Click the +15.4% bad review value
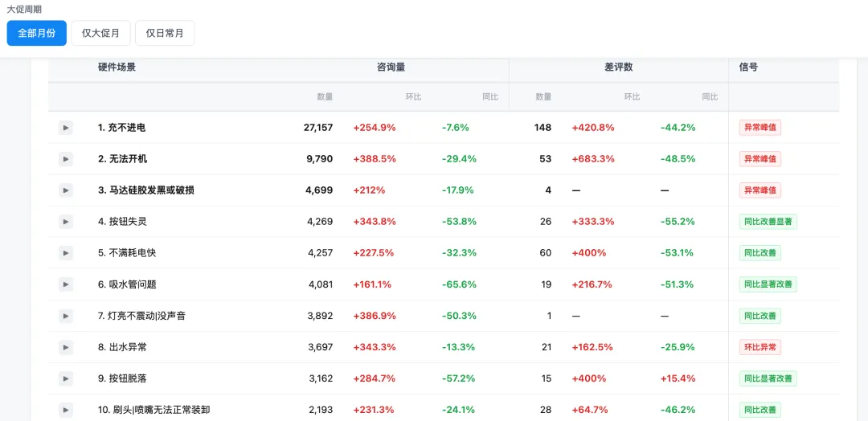 [678, 379]
